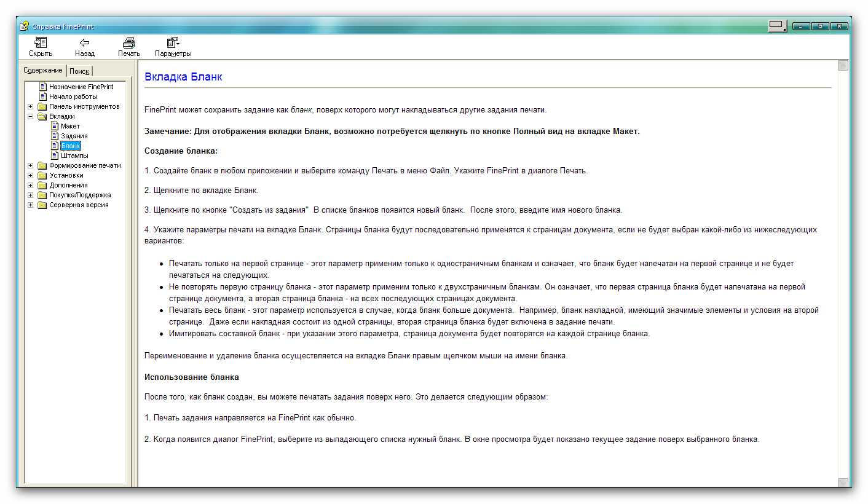Go back using the Назад arrow icon
Screen dimensions: 868x504
(85, 43)
